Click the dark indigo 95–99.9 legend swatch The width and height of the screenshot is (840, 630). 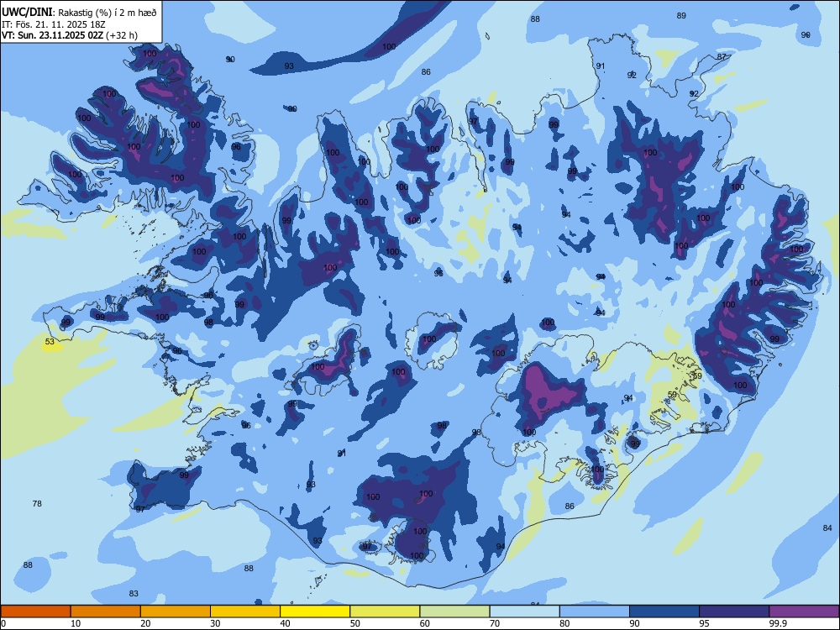tap(734, 612)
